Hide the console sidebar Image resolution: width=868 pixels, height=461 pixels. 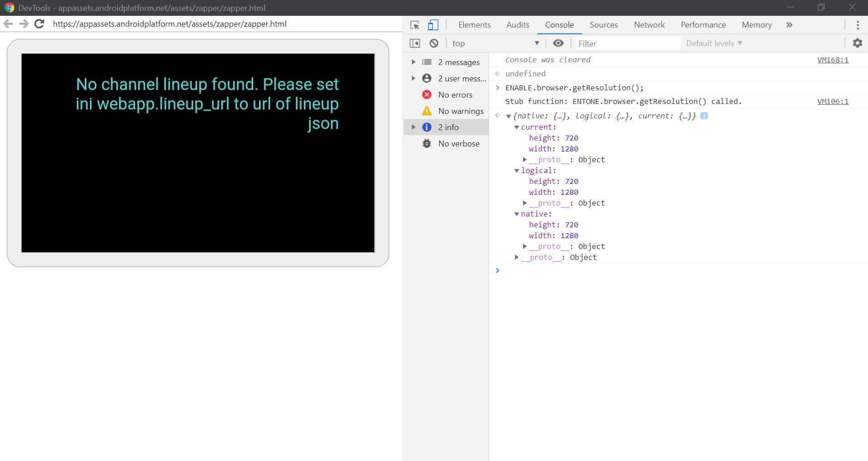click(x=415, y=43)
